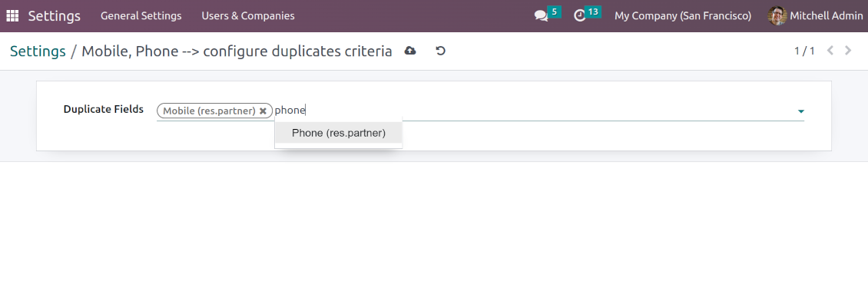The height and width of the screenshot is (301, 868).
Task: Open General Settings menu
Action: coord(141,15)
